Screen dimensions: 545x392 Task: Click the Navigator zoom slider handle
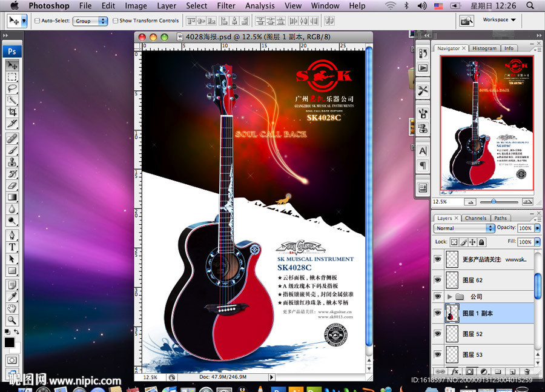coord(494,201)
